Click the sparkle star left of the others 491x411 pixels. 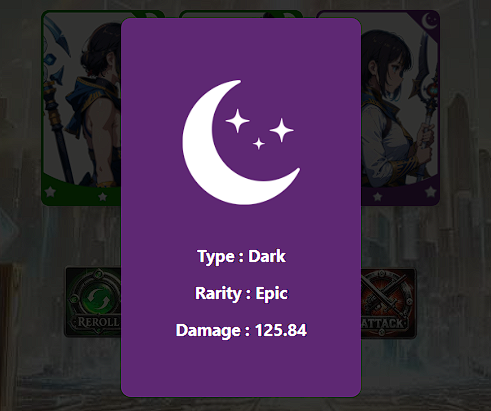click(237, 121)
